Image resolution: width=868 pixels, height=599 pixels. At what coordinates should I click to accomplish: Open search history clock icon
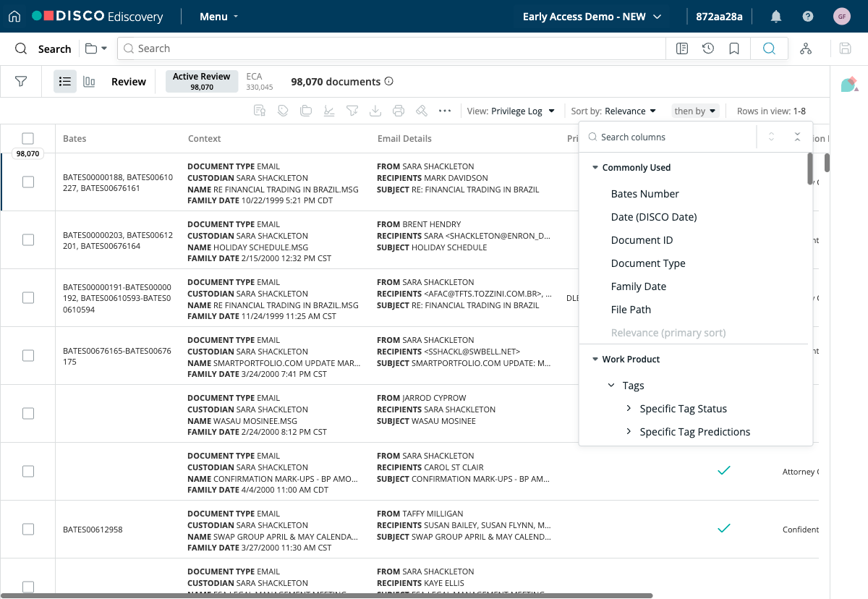[x=708, y=48]
